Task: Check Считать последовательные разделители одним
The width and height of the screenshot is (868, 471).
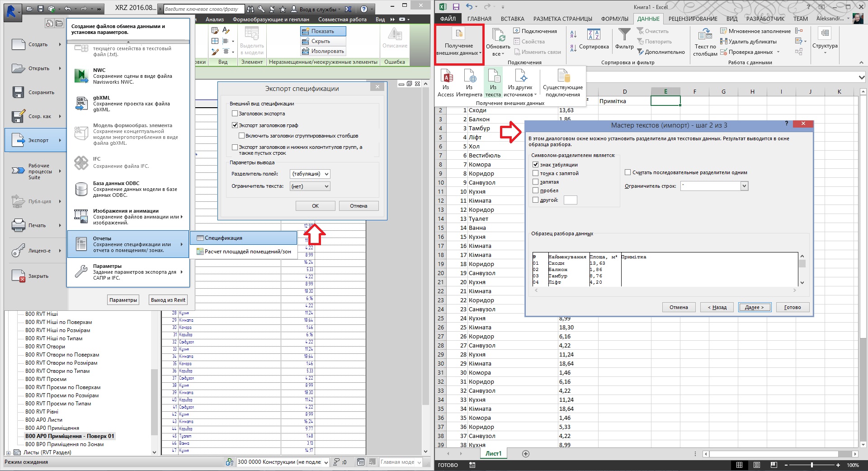Action: pyautogui.click(x=627, y=172)
